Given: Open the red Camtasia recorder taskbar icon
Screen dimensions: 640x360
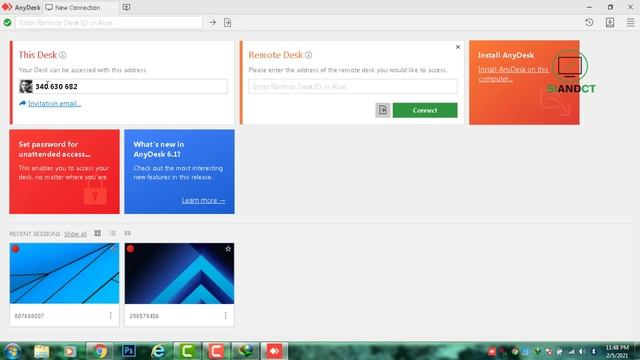Looking at the screenshot, I should pyautogui.click(x=216, y=351).
